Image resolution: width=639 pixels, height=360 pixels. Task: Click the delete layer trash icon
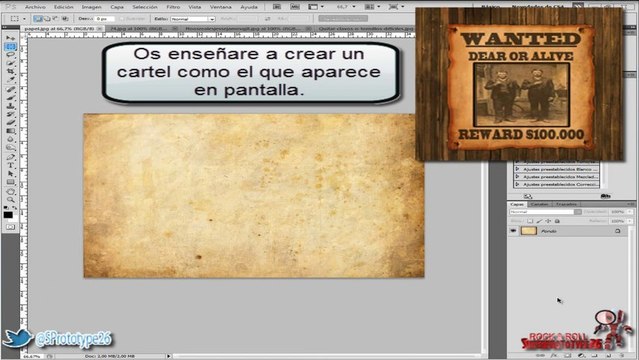(622, 356)
